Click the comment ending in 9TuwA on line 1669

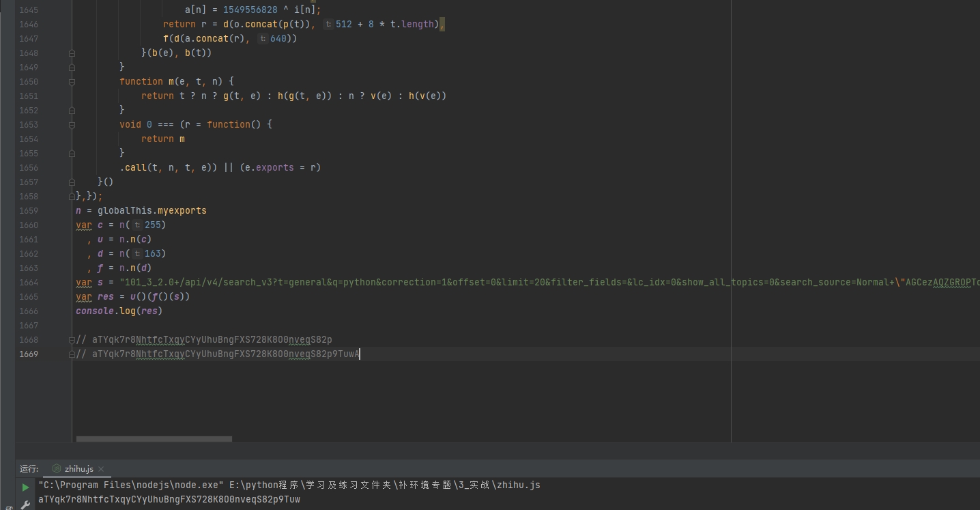(x=218, y=354)
